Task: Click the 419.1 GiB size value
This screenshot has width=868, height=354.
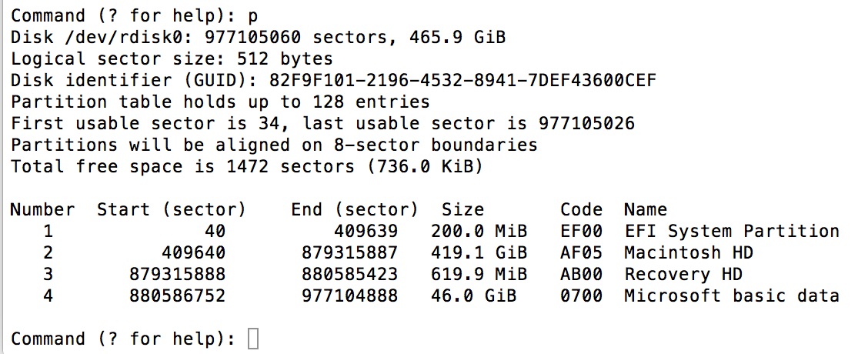Action: pos(483,252)
